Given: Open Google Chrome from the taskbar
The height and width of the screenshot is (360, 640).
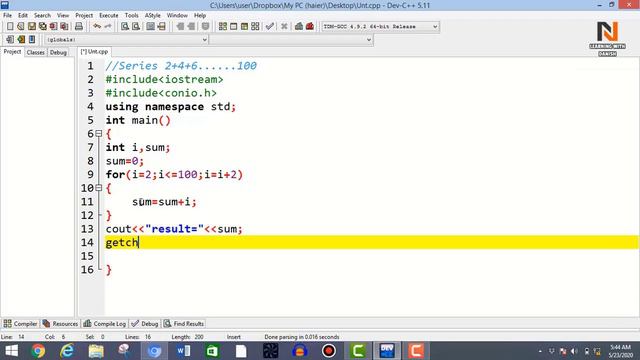Looking at the screenshot, I should click(x=38, y=351).
